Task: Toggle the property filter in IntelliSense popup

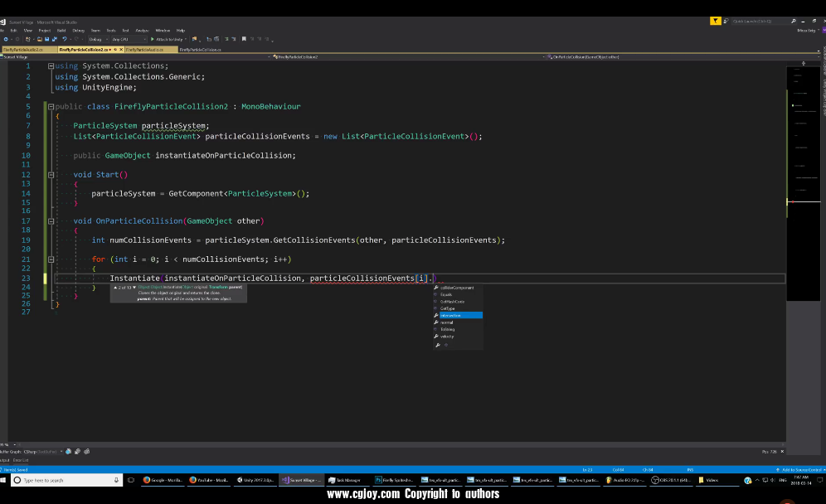Action: click(437, 345)
